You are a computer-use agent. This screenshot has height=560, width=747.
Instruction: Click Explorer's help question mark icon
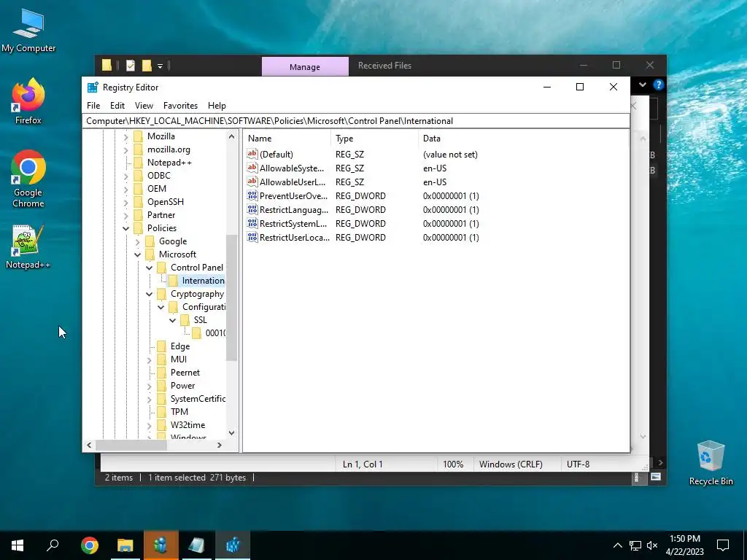(659, 85)
